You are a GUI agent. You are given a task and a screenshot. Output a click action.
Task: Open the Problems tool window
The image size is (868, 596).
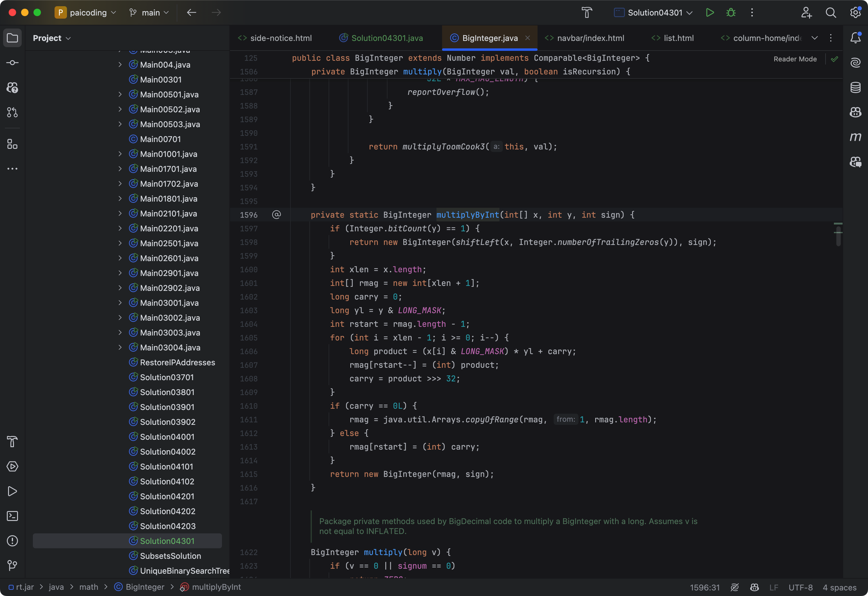(x=12, y=541)
